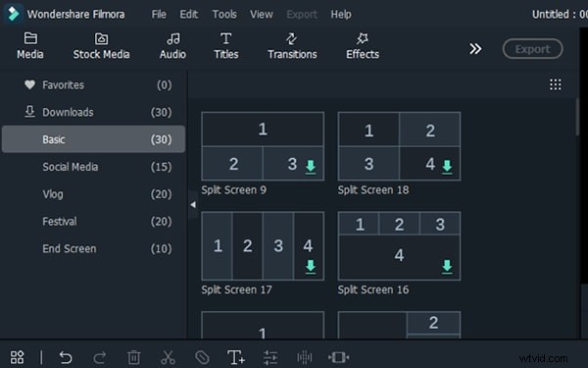
Task: Click the Export button
Action: 532,49
